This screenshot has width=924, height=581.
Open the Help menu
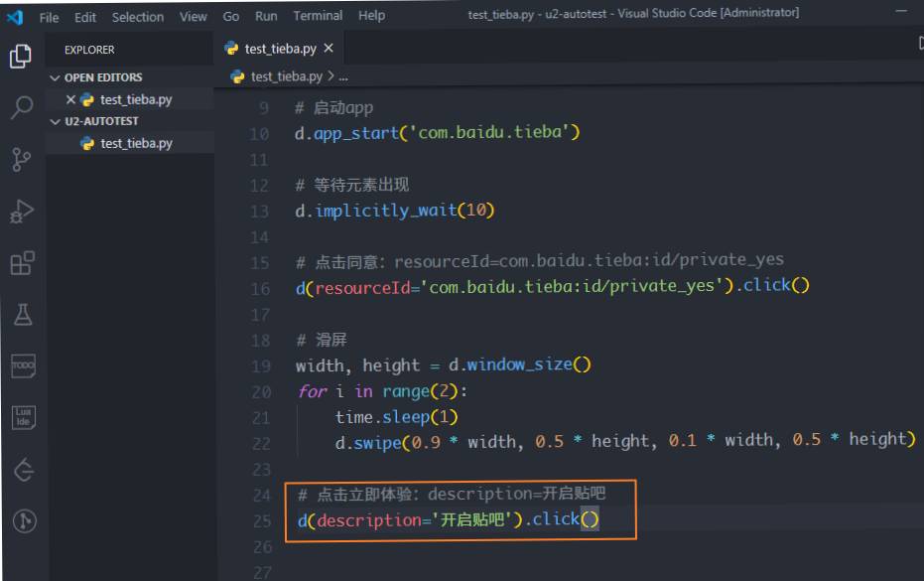371,16
